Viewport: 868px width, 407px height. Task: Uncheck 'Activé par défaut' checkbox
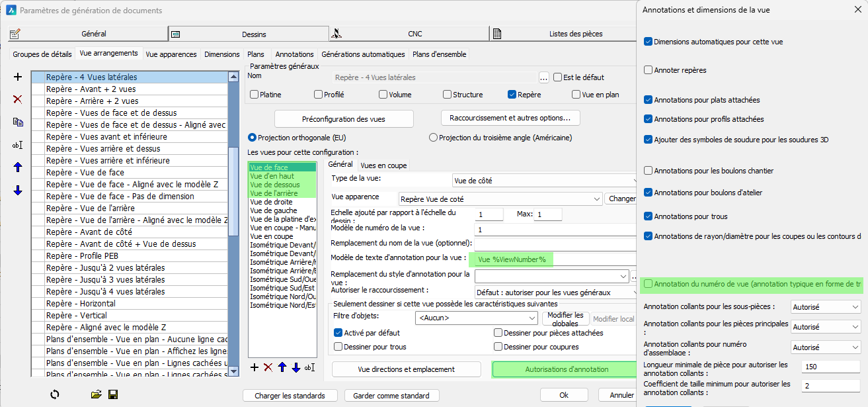pos(338,333)
